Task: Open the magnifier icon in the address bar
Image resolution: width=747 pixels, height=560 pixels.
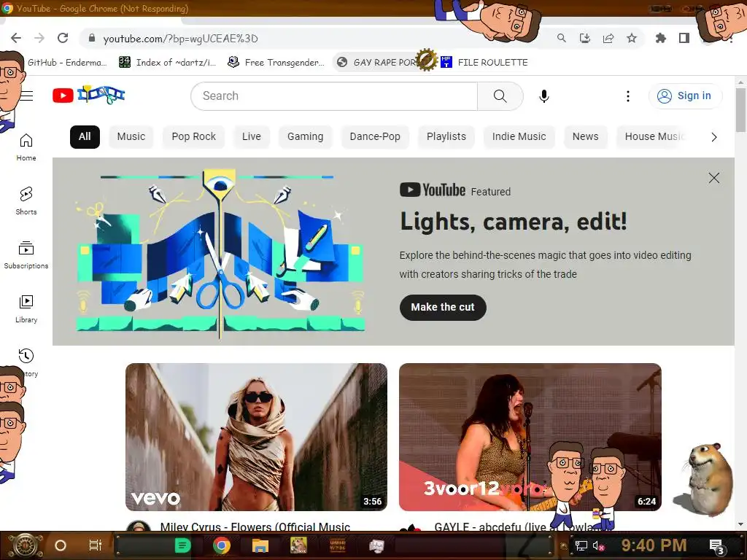Action: [x=562, y=38]
